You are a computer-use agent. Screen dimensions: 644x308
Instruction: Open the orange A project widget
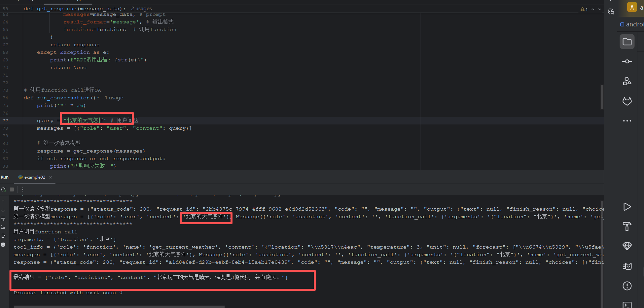(632, 7)
